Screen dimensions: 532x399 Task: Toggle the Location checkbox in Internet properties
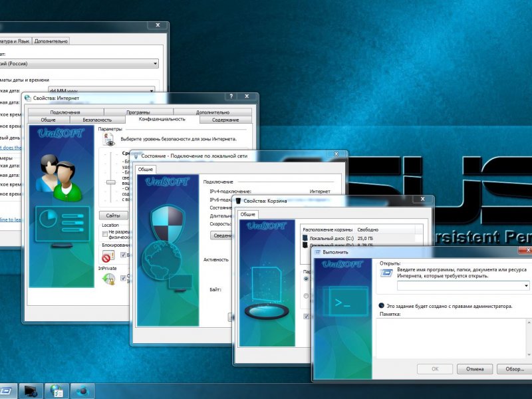click(105, 234)
